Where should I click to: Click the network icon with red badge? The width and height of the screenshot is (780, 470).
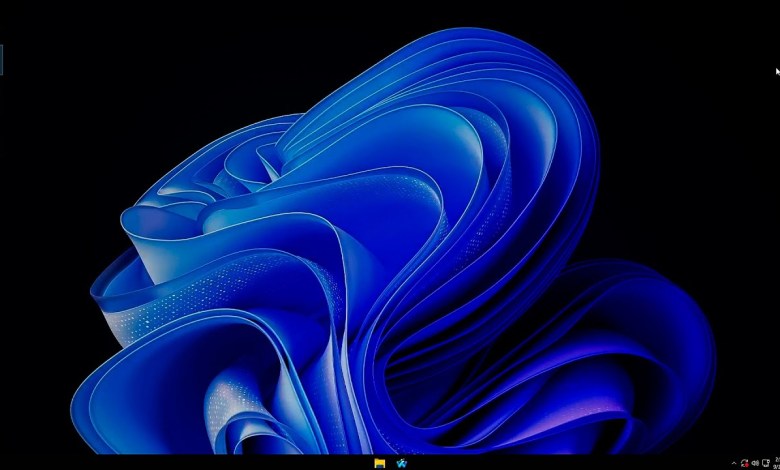[x=744, y=463]
